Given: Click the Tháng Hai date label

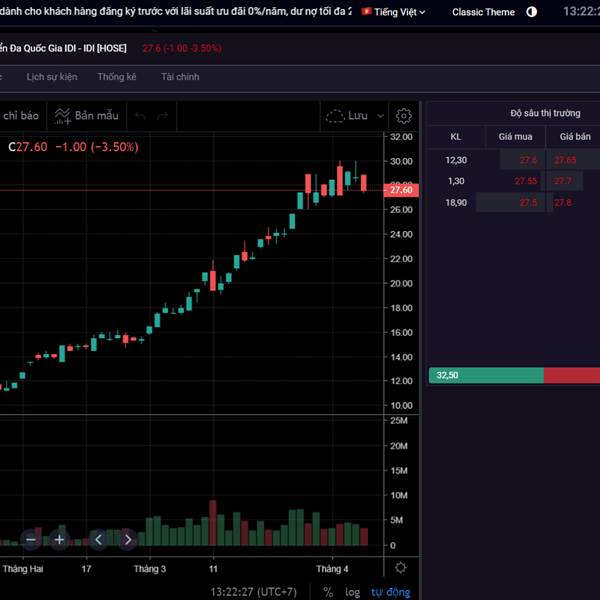Looking at the screenshot, I should click(x=23, y=569).
